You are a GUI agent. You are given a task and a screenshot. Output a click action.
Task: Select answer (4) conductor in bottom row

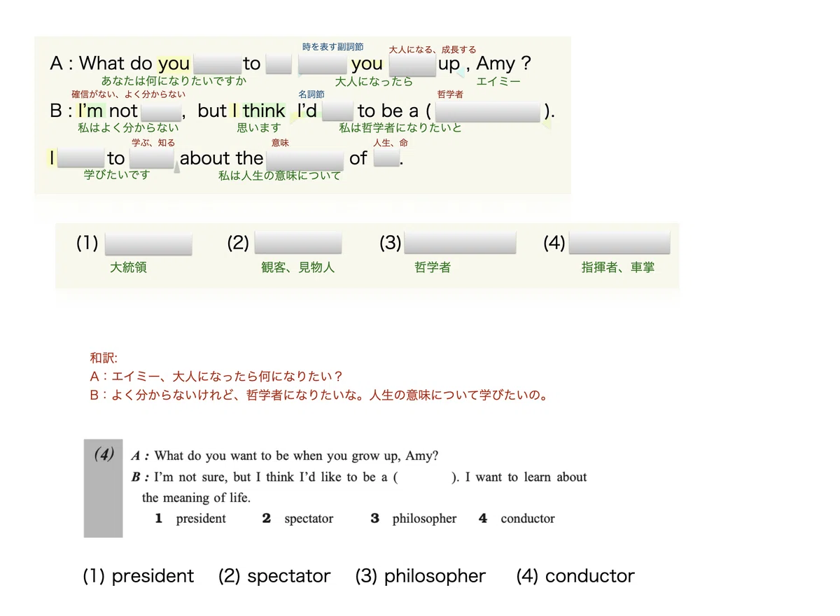click(575, 576)
